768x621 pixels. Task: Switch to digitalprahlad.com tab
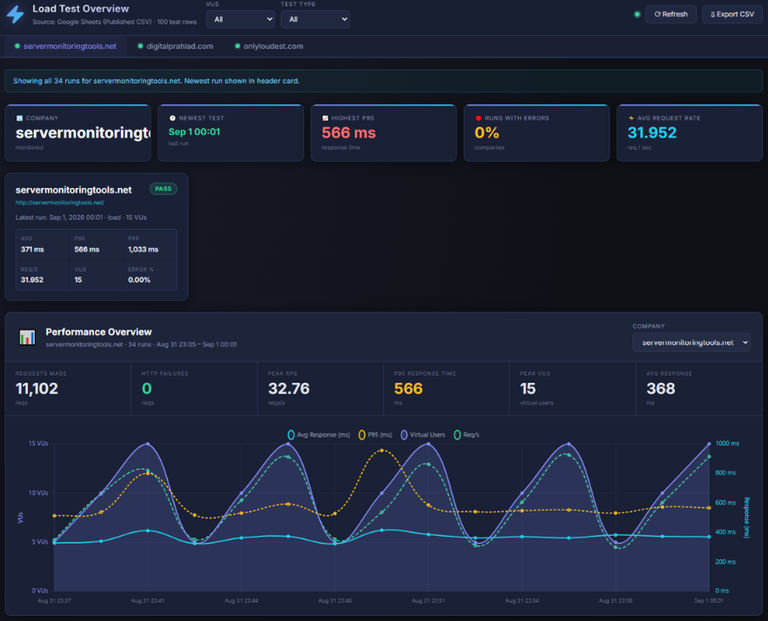[175, 46]
